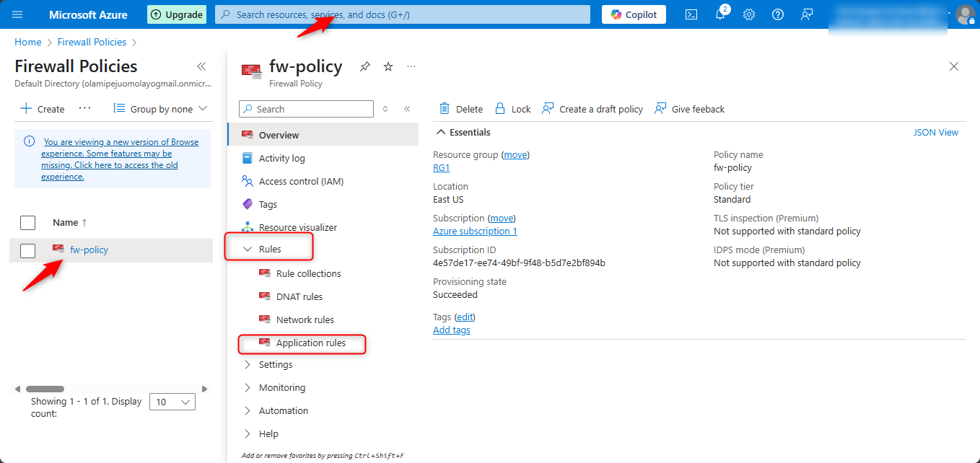Open Copilot
980x463 pixels.
point(634,14)
